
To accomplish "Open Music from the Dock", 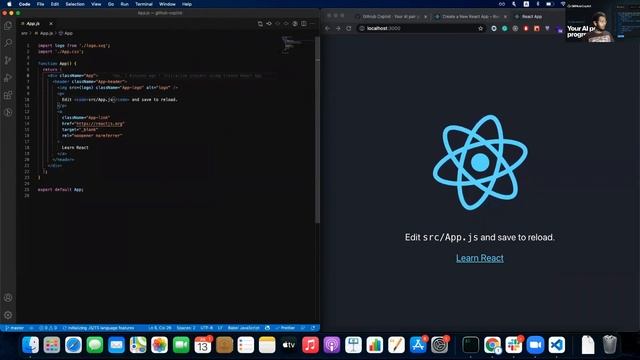I will pos(310,345).
